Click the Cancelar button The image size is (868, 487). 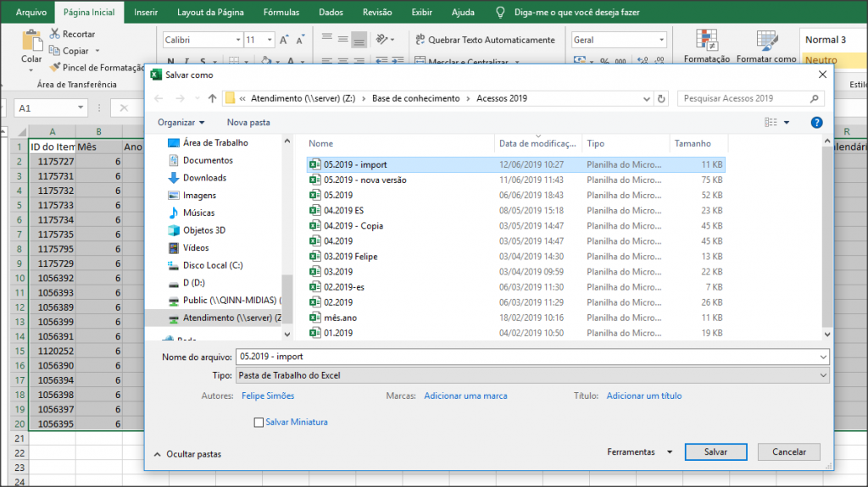pyautogui.click(x=789, y=452)
